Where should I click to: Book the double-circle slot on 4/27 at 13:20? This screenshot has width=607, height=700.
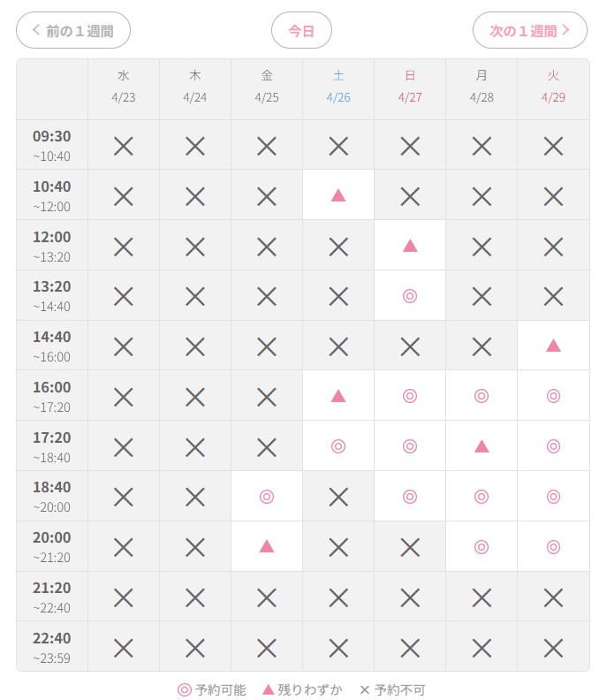coord(410,295)
